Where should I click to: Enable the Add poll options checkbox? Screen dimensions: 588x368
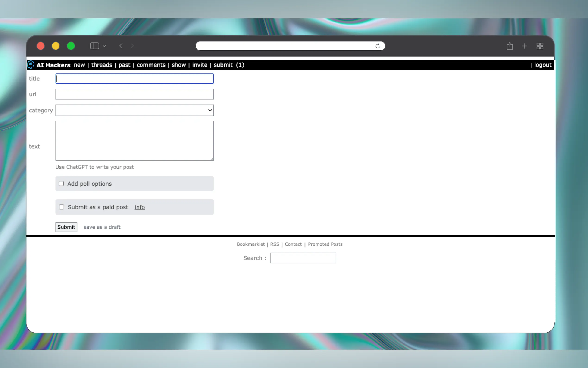point(61,184)
